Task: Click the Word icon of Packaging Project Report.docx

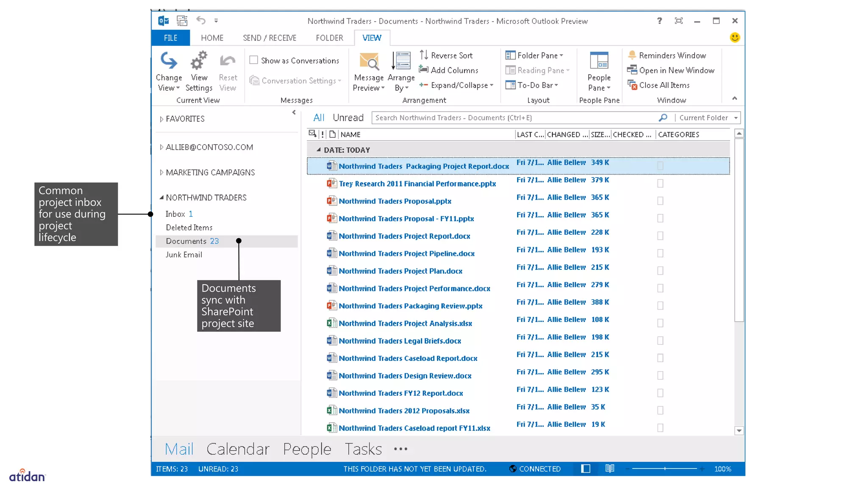Action: 331,166
